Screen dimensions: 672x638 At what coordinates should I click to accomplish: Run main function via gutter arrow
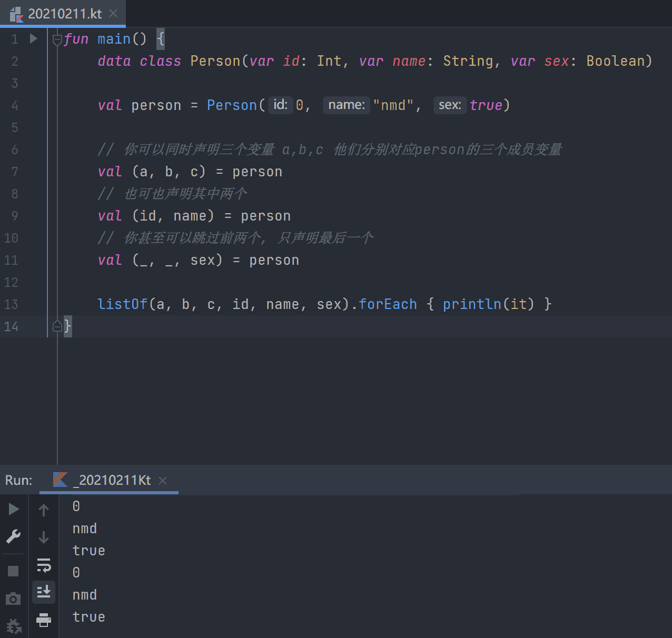pyautogui.click(x=33, y=38)
